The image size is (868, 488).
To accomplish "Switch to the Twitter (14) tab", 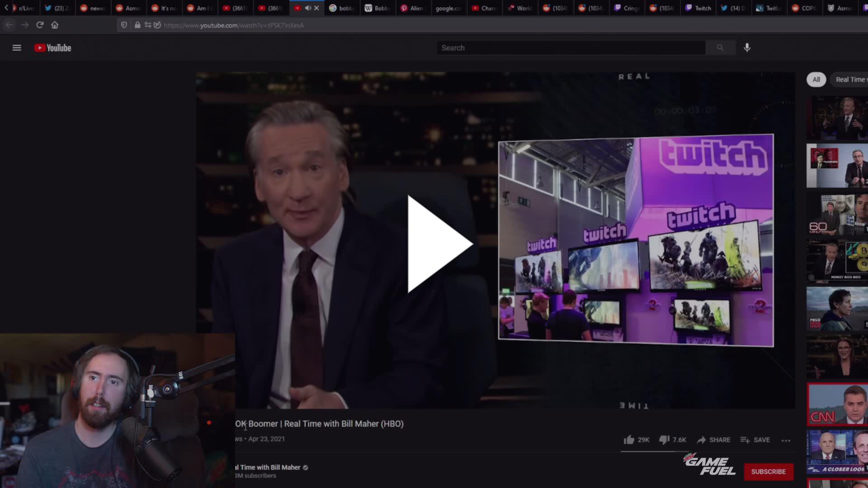I will click(x=734, y=8).
